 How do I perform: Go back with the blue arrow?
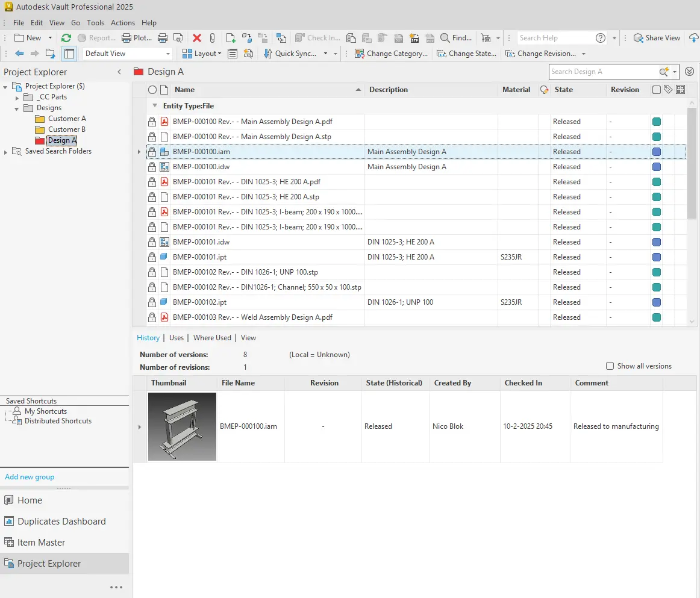tap(19, 54)
